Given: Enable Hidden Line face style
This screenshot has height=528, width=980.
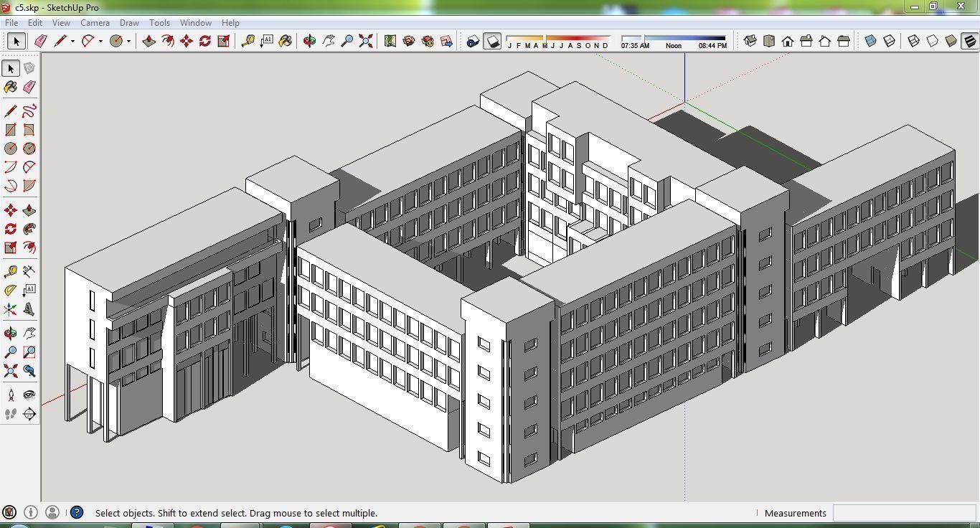Looking at the screenshot, I should pos(933,41).
